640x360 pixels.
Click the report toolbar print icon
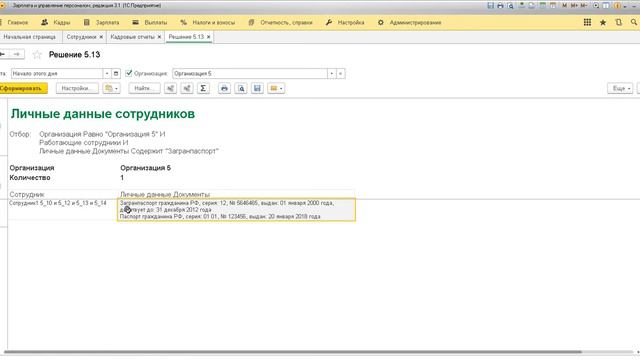(224, 88)
